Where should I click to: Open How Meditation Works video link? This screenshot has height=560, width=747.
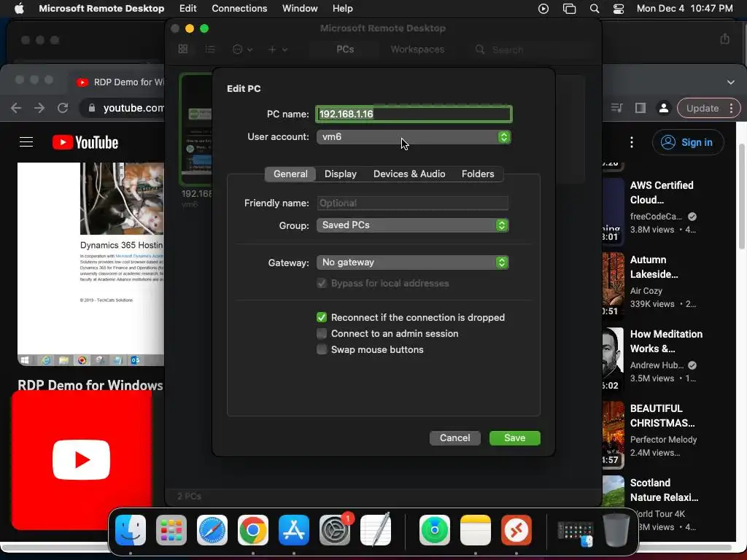(666, 341)
